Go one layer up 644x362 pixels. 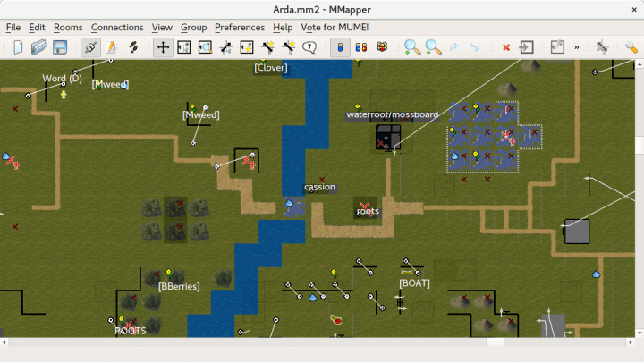tap(454, 47)
